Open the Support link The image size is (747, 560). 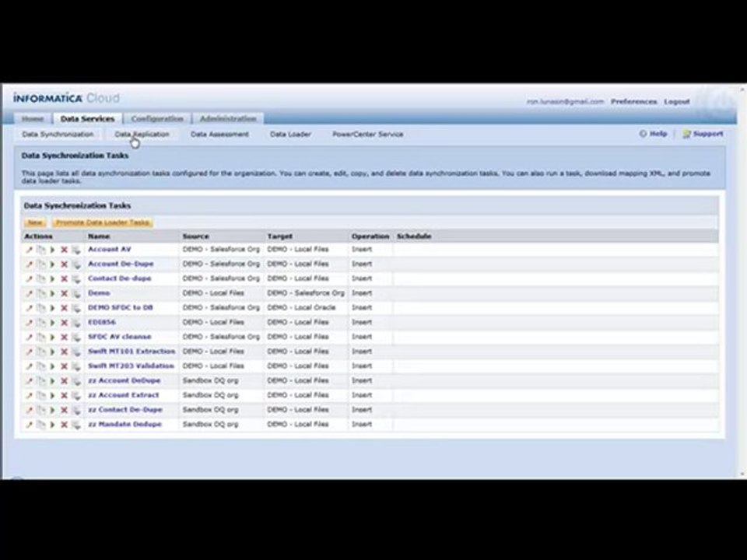point(703,134)
